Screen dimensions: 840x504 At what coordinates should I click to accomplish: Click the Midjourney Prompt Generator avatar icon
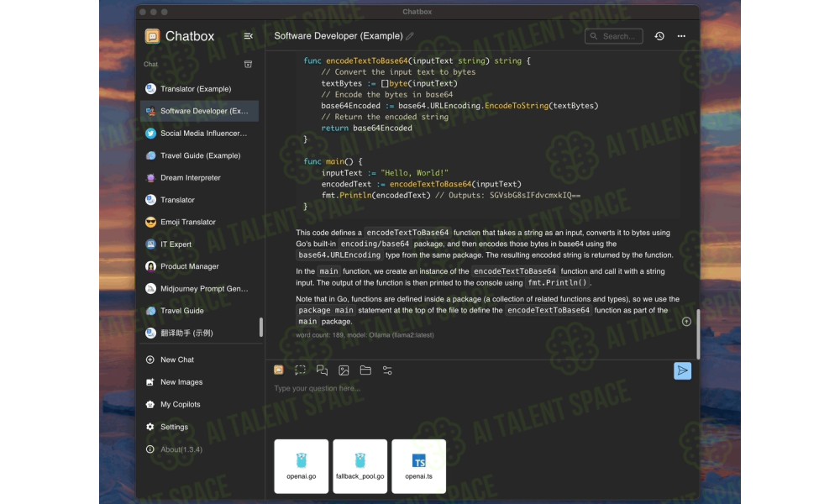coord(150,289)
